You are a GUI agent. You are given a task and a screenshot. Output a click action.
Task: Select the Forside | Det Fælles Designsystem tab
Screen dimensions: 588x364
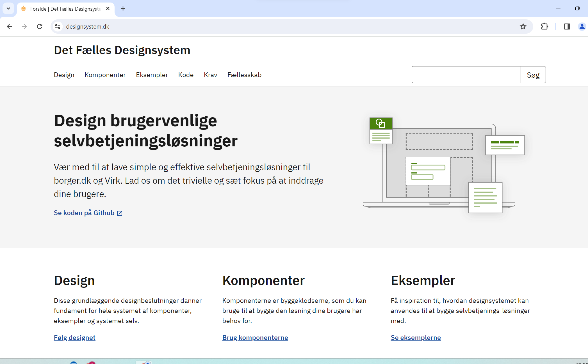tap(65, 9)
